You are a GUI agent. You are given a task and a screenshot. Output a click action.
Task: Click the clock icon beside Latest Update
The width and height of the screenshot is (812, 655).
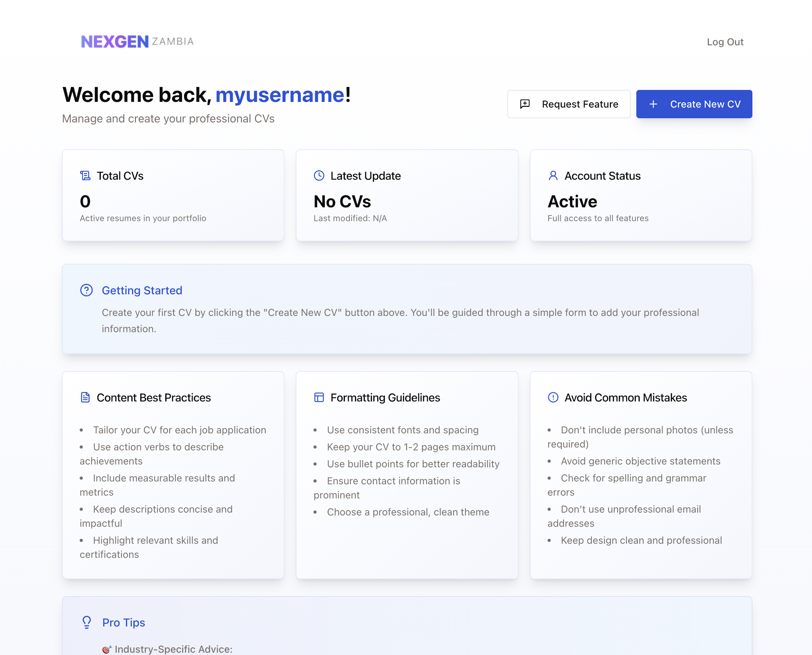click(319, 176)
